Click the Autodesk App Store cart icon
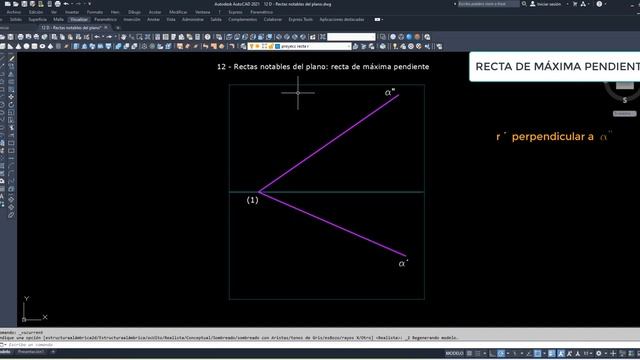The image size is (640, 360). coord(575,4)
